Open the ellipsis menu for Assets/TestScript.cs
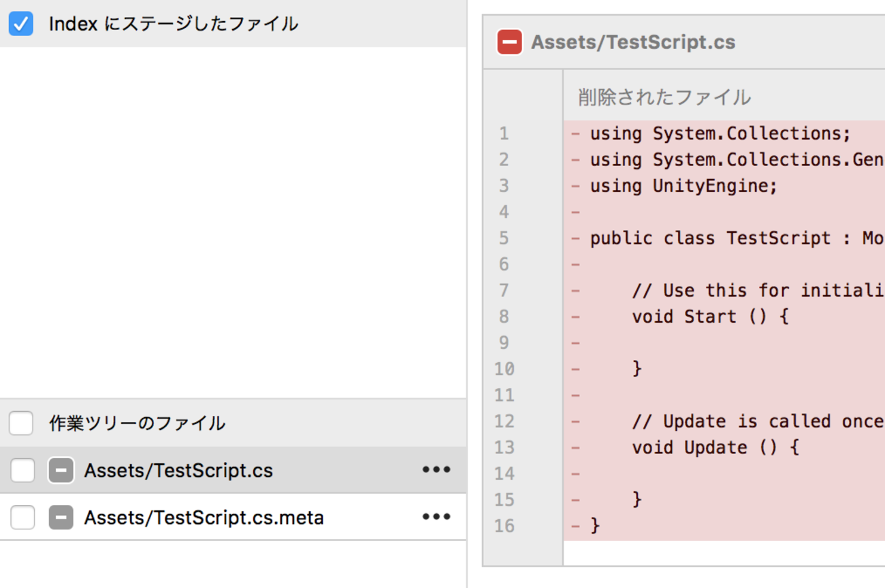Screen dimensions: 885x588 click(436, 470)
